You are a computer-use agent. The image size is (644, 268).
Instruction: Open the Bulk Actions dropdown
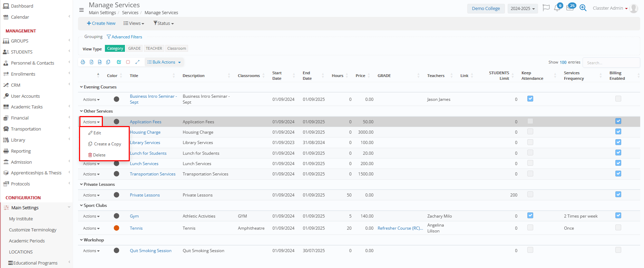point(164,62)
